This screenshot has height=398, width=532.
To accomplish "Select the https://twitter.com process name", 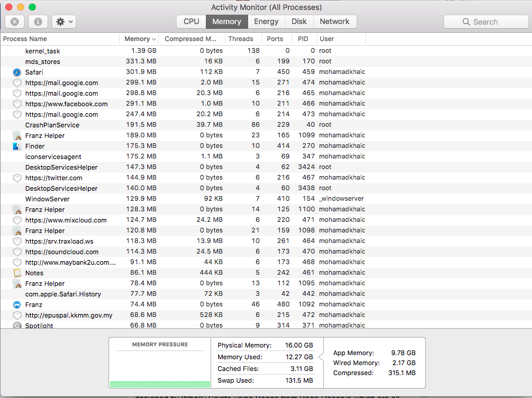I will pos(53,178).
